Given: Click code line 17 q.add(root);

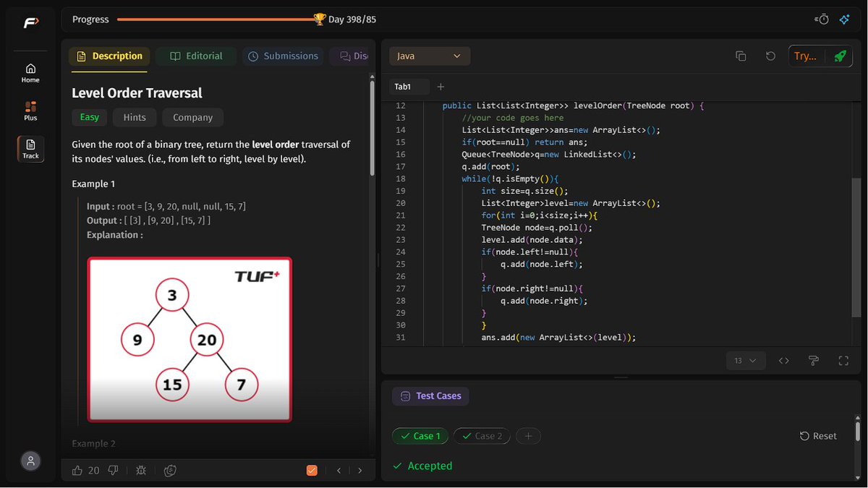Looking at the screenshot, I should coord(491,166).
